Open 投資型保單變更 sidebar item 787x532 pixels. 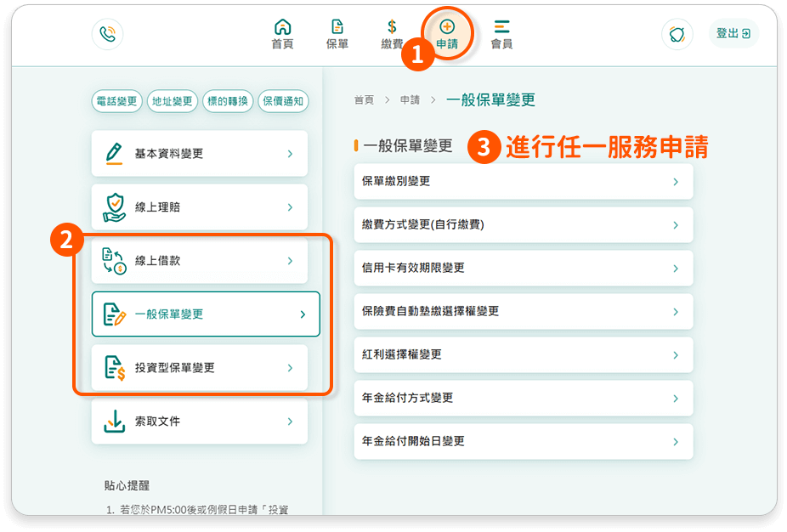coord(200,368)
